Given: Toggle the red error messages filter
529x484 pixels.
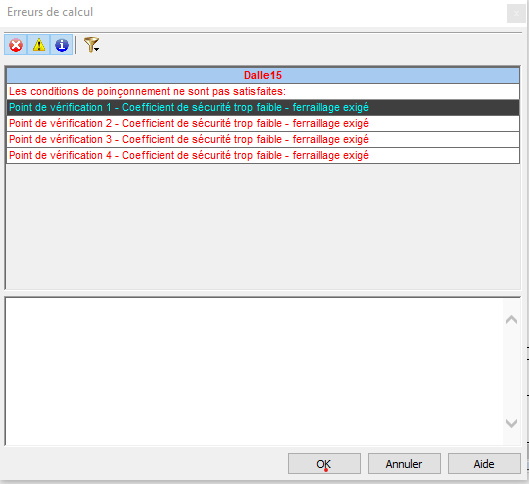Looking at the screenshot, I should (16, 45).
